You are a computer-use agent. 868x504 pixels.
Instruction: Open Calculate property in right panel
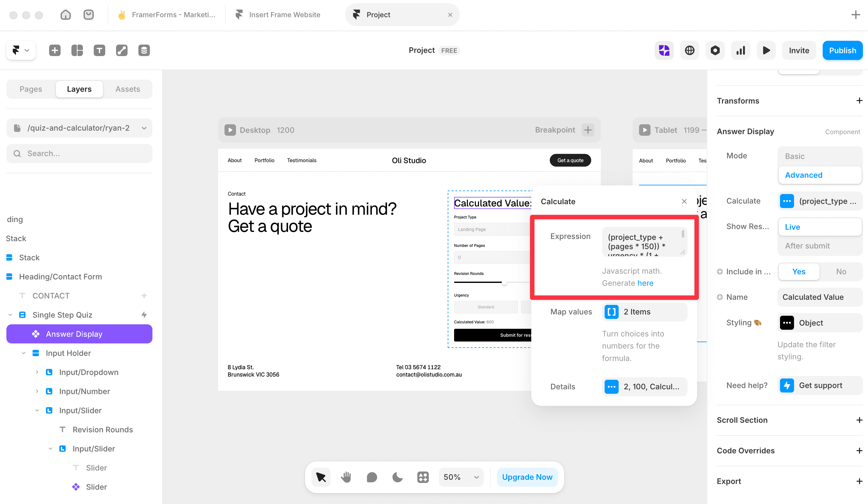(820, 201)
